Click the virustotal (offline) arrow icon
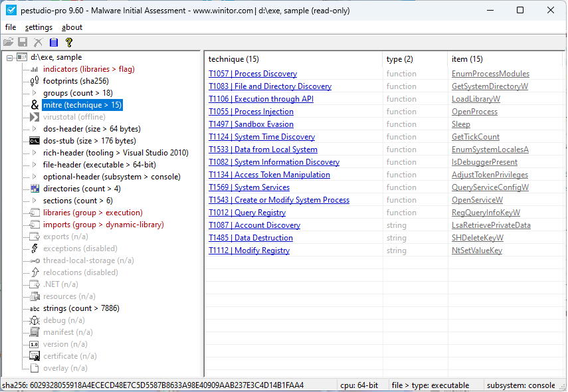 (x=34, y=117)
